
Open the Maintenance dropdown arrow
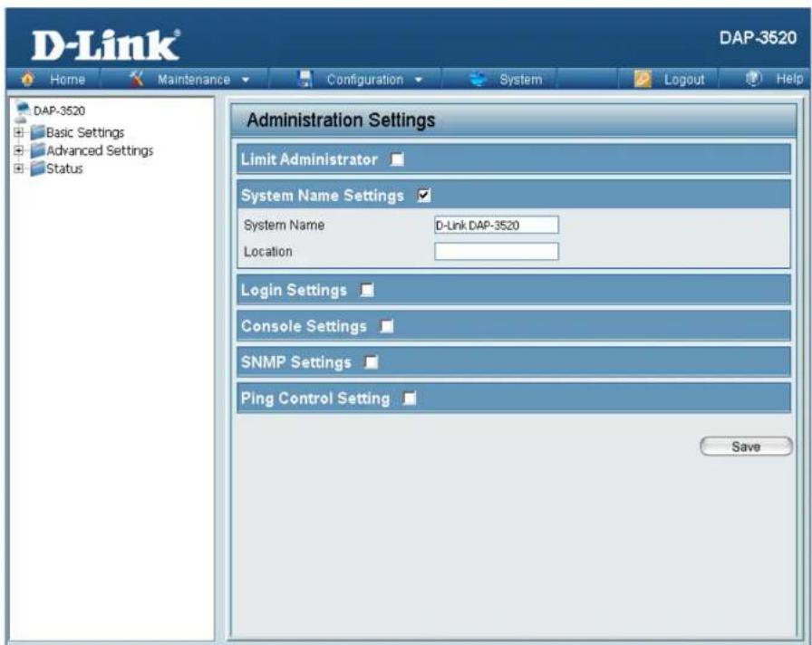coord(246,80)
